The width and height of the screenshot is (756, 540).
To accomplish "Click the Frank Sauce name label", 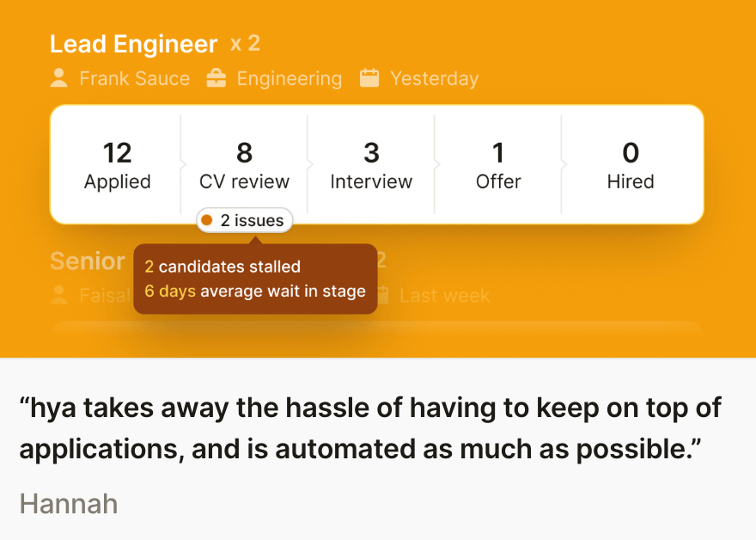I will pyautogui.click(x=134, y=78).
